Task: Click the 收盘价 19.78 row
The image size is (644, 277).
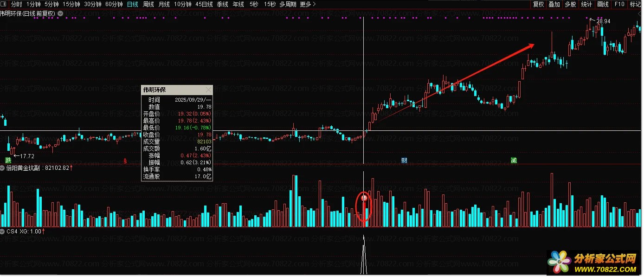Action: click(x=177, y=135)
